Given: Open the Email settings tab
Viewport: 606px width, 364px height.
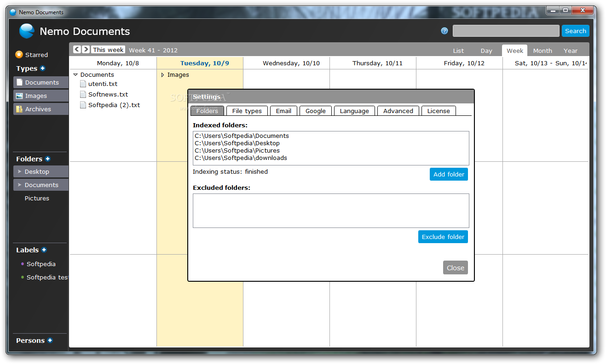Looking at the screenshot, I should [283, 111].
